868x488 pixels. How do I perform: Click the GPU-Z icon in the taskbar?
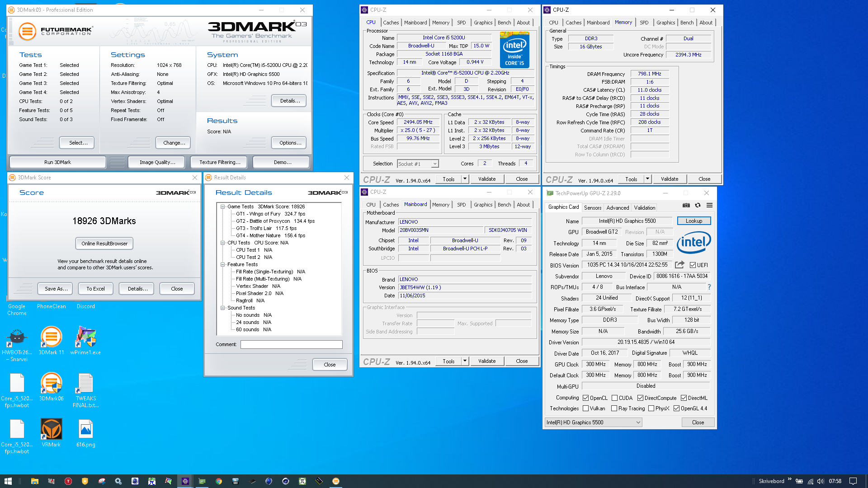pyautogui.click(x=202, y=481)
